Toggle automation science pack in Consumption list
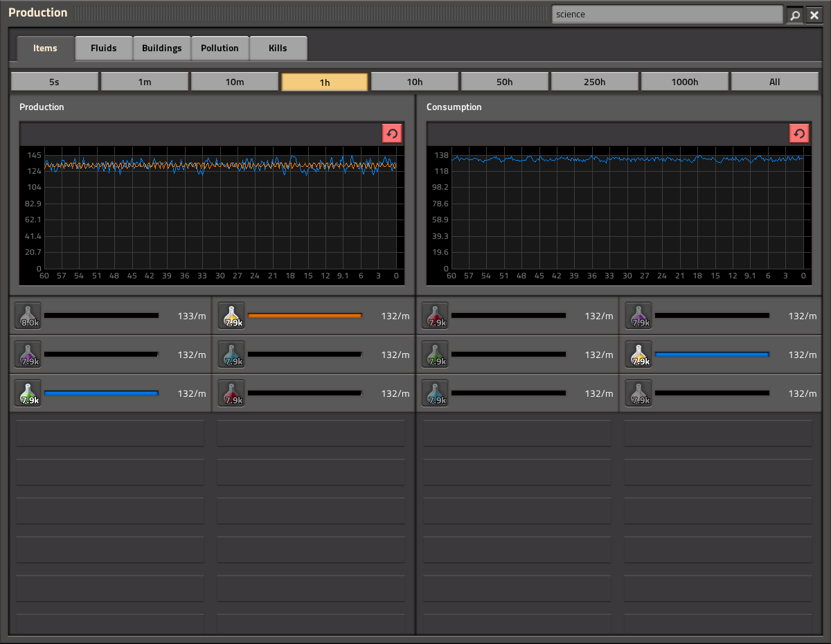831x644 pixels. click(436, 316)
